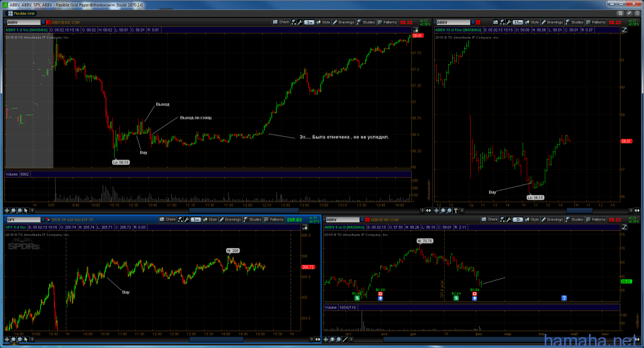Select the trendline drawing tool under ABBV daily chart
The width and height of the screenshot is (644, 348).
click(x=345, y=339)
